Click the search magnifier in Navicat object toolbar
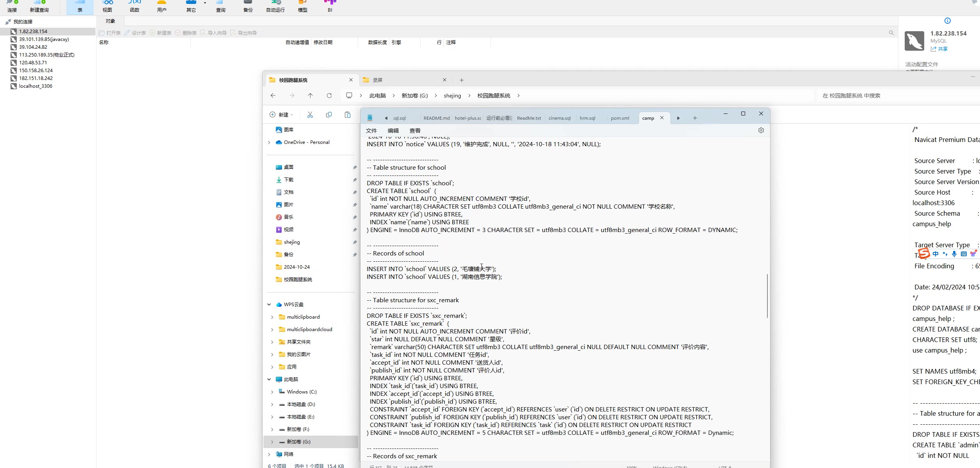The image size is (980, 468). [891, 33]
